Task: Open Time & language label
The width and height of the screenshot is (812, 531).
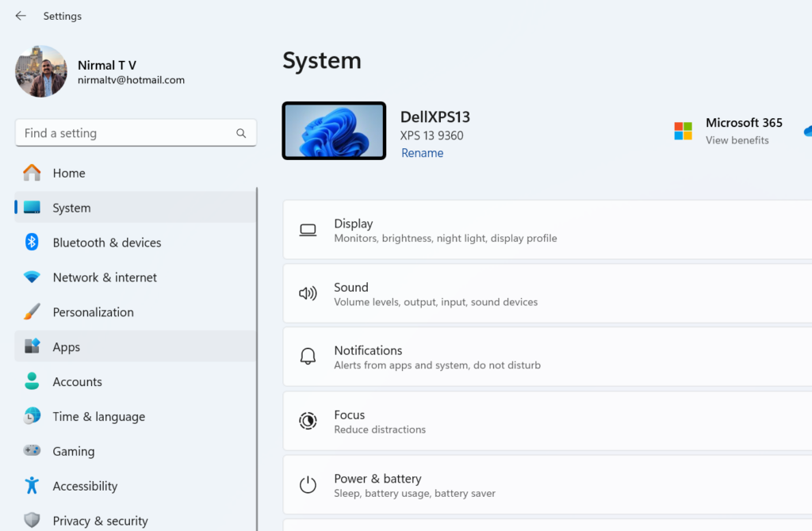Action: pyautogui.click(x=99, y=417)
